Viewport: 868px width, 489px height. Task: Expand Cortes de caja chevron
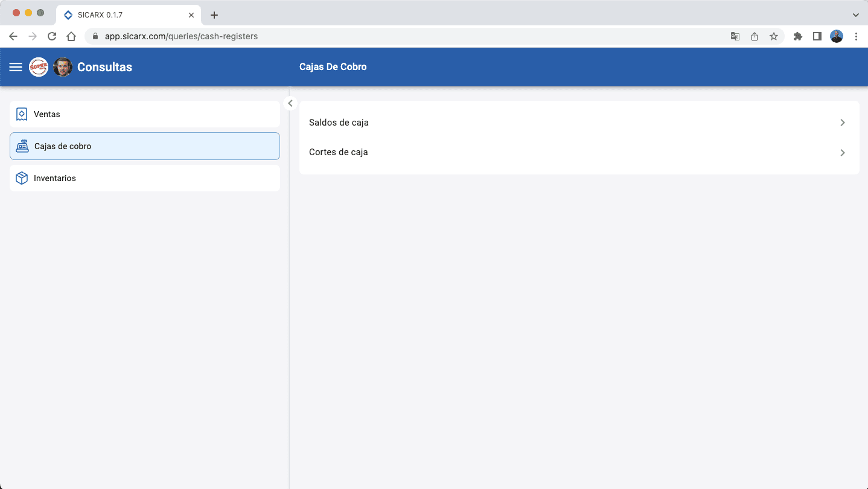pos(843,153)
